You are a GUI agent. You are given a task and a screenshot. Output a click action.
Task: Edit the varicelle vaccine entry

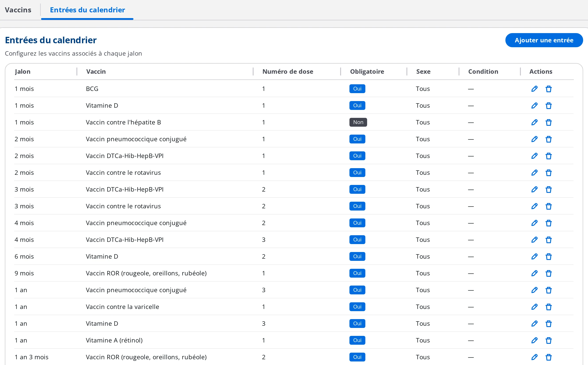pos(534,307)
